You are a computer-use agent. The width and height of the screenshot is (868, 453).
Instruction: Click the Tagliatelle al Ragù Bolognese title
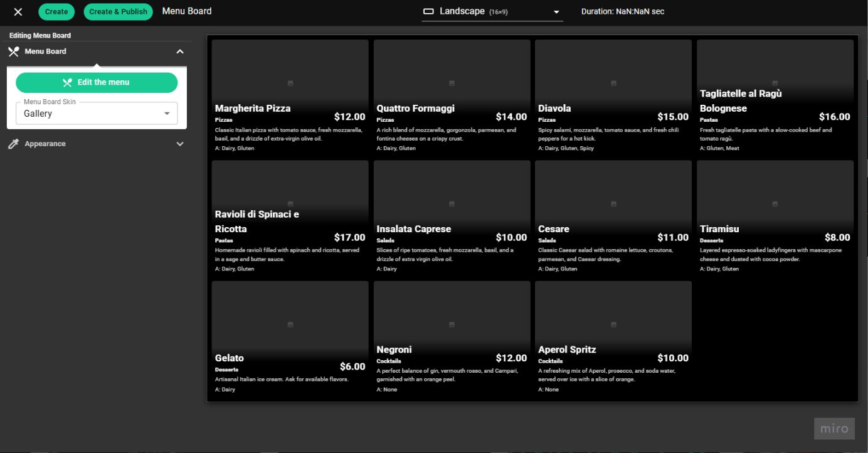[x=741, y=101]
